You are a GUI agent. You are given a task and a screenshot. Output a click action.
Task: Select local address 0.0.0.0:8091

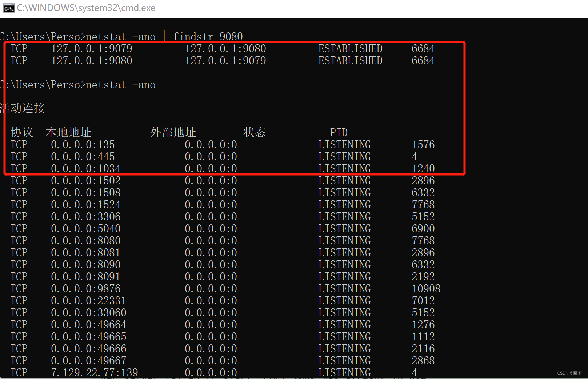86,277
